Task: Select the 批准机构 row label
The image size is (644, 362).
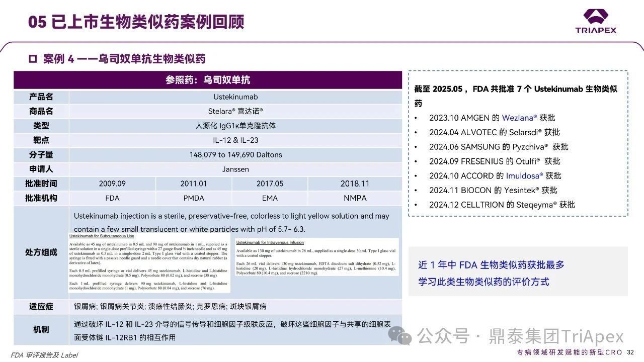Action: pos(41,198)
